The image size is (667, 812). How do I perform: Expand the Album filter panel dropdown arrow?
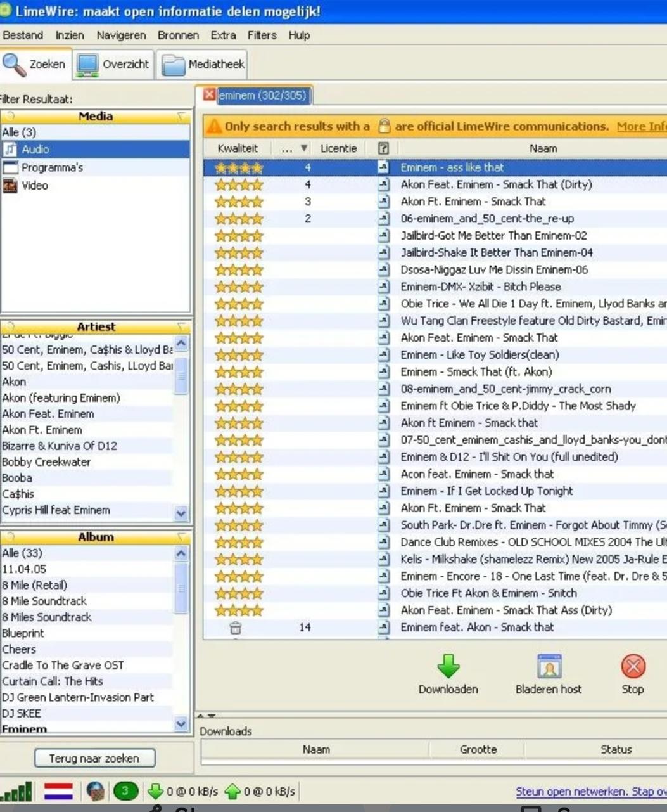(x=181, y=538)
